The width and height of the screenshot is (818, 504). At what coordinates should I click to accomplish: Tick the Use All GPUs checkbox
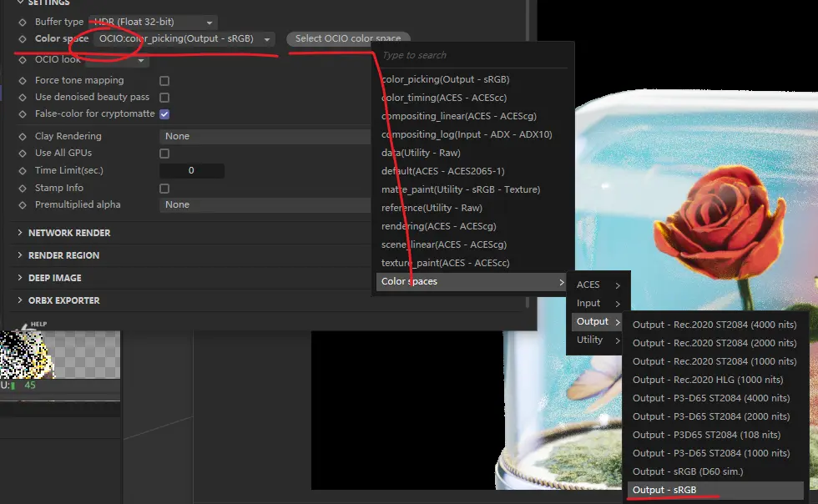164,154
